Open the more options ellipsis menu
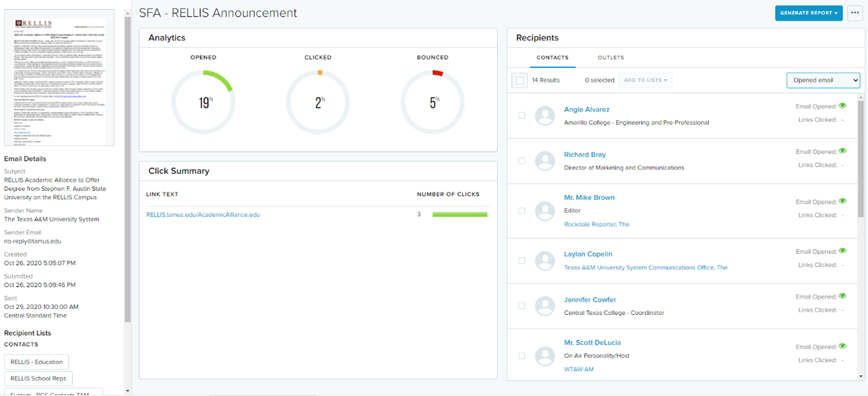The height and width of the screenshot is (396, 868). click(855, 13)
